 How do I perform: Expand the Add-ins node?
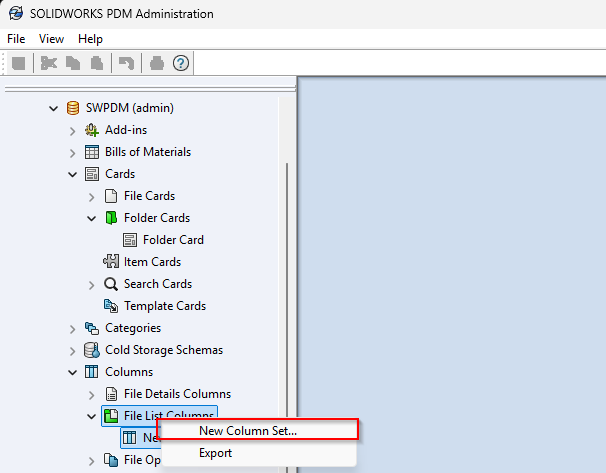pos(73,131)
